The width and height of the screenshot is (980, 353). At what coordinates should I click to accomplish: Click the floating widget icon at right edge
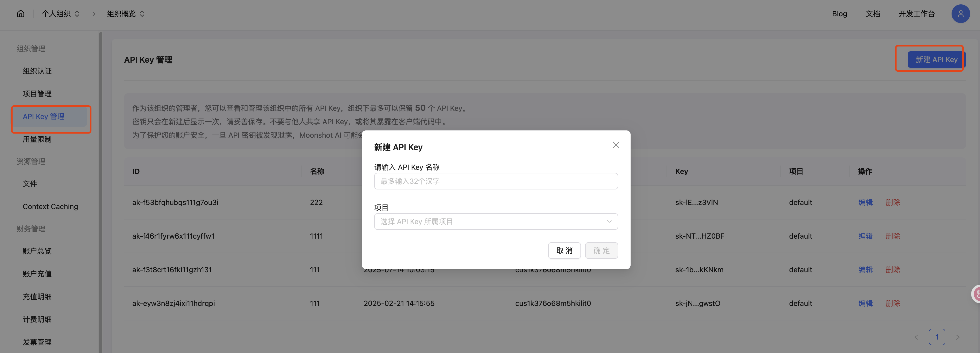pos(977,293)
